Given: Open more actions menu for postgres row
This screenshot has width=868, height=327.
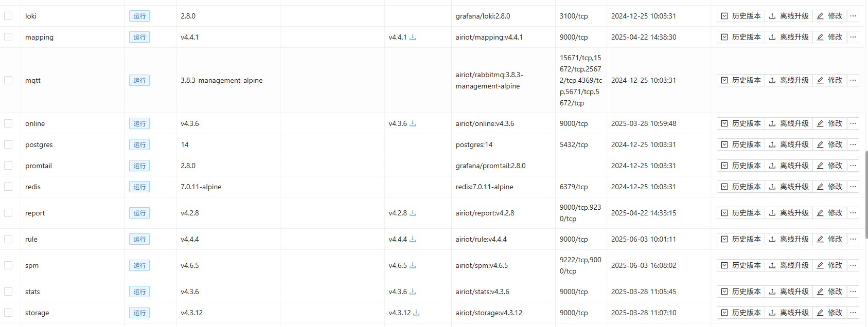Looking at the screenshot, I should coord(853,144).
